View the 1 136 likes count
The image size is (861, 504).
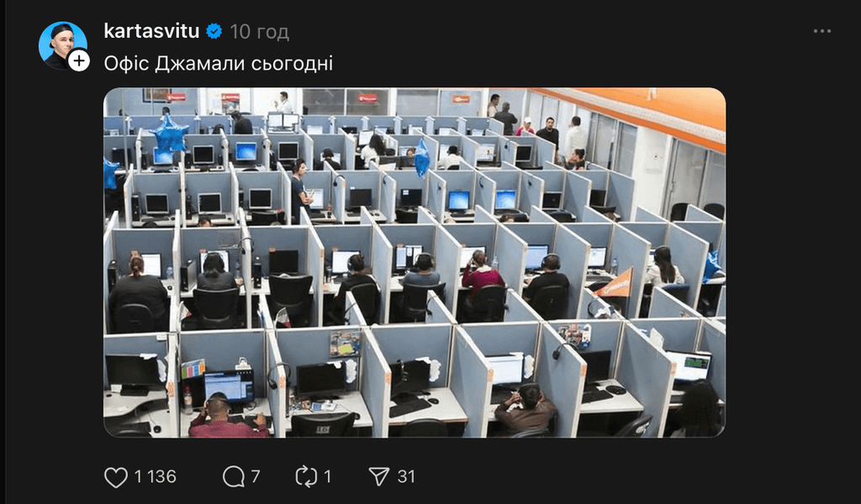click(x=156, y=476)
